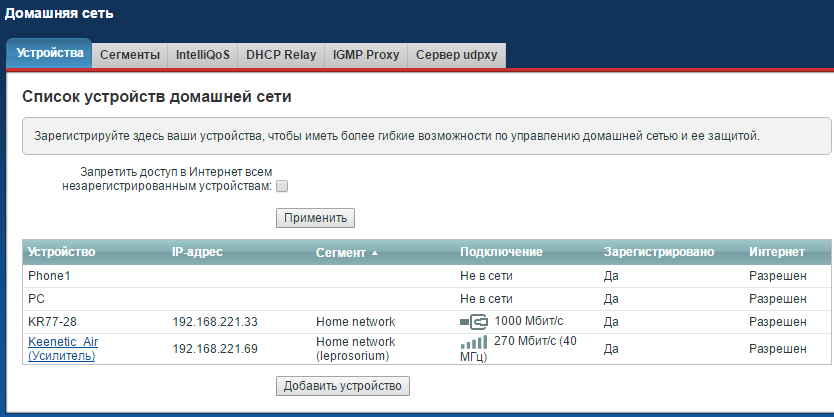Screen dimensions: 834x417
Task: Sort by the Интернет column header
Action: click(775, 252)
